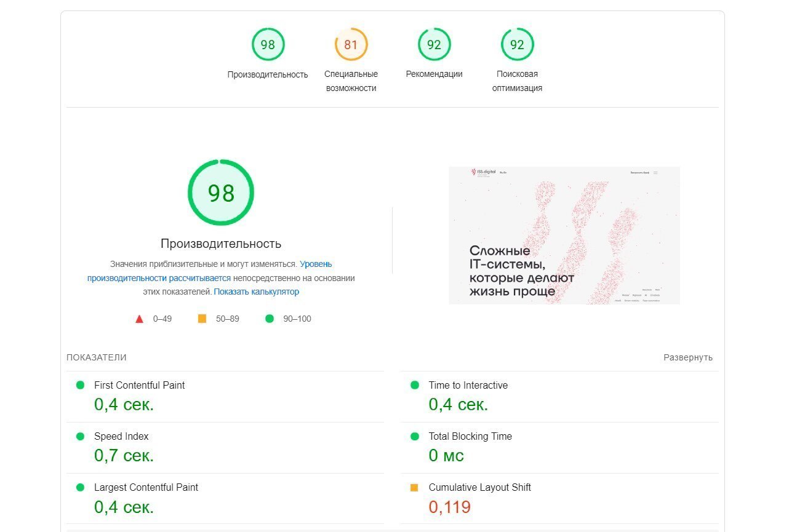
Task: Click the Best Practices score 92 gauge
Action: tap(434, 45)
